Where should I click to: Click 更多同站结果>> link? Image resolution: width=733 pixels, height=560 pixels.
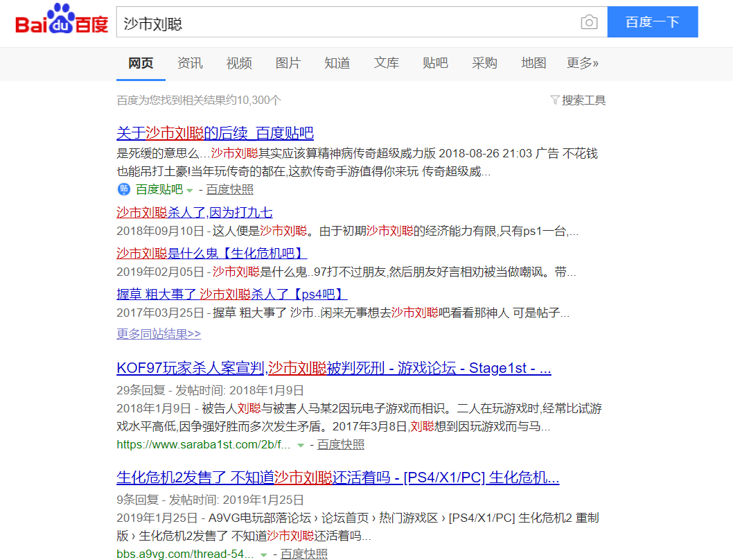[159, 333]
